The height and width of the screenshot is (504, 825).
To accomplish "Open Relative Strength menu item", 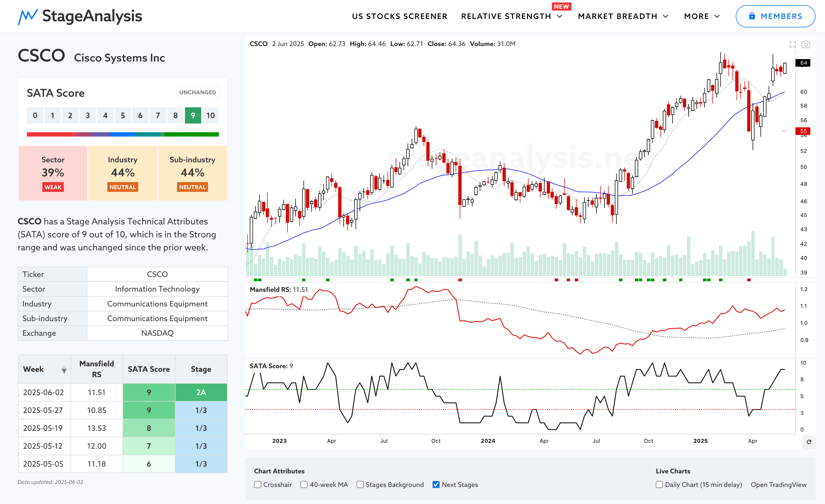I will (x=506, y=16).
